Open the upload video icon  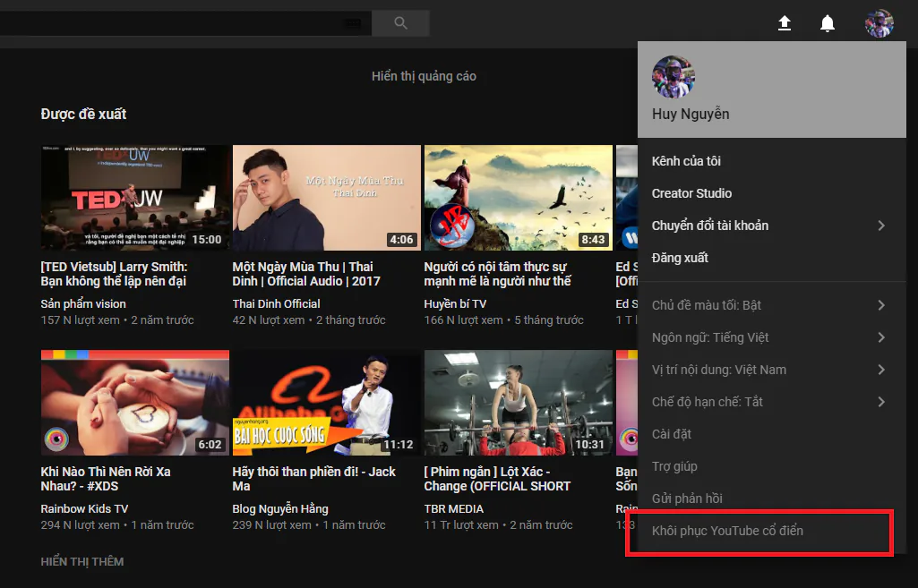(784, 22)
